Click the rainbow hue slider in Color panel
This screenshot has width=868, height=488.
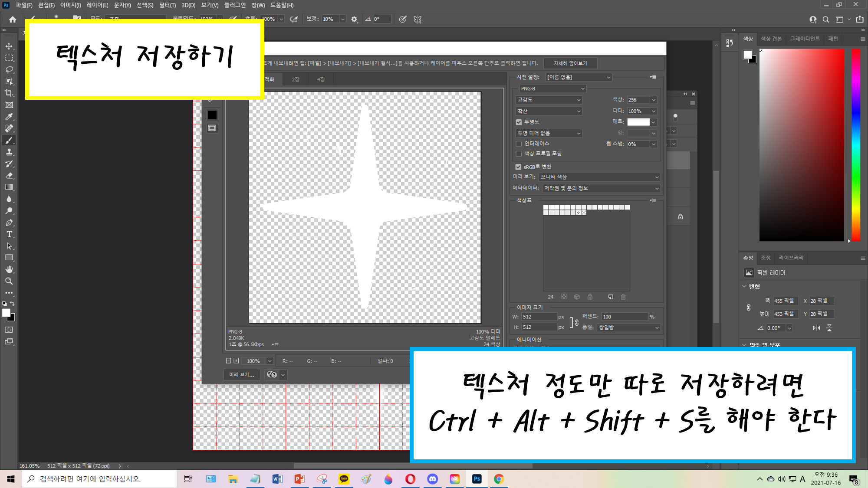[856, 145]
